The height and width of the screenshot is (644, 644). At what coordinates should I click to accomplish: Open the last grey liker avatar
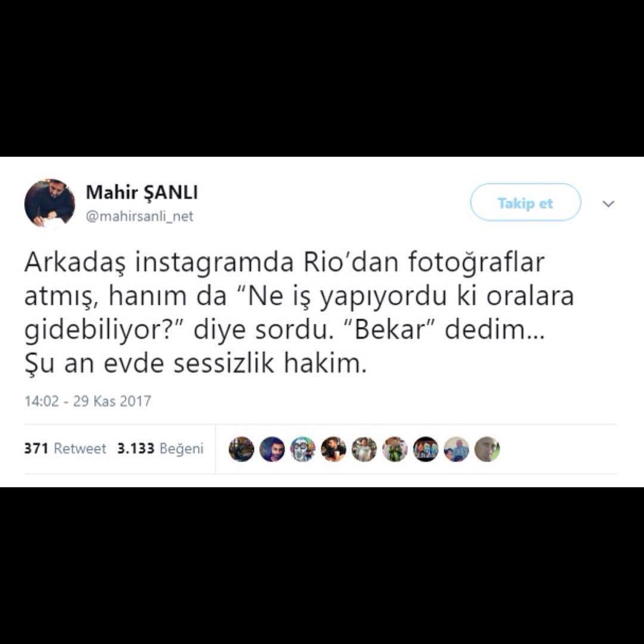click(487, 449)
